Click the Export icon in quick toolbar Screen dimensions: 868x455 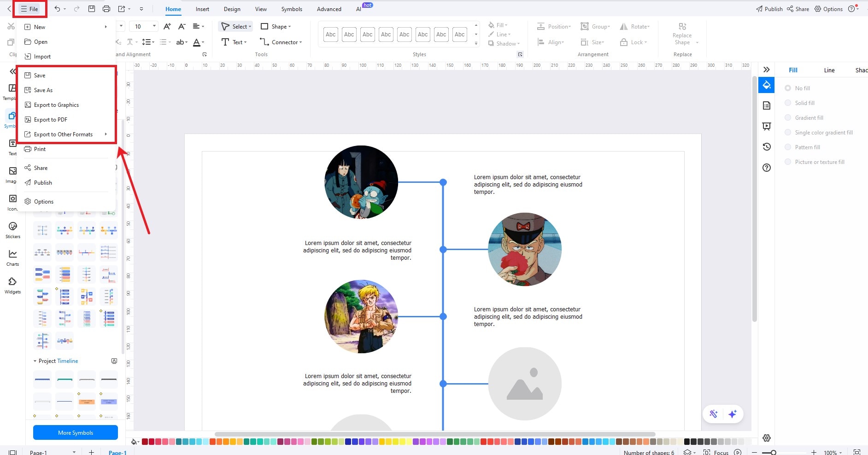122,9
